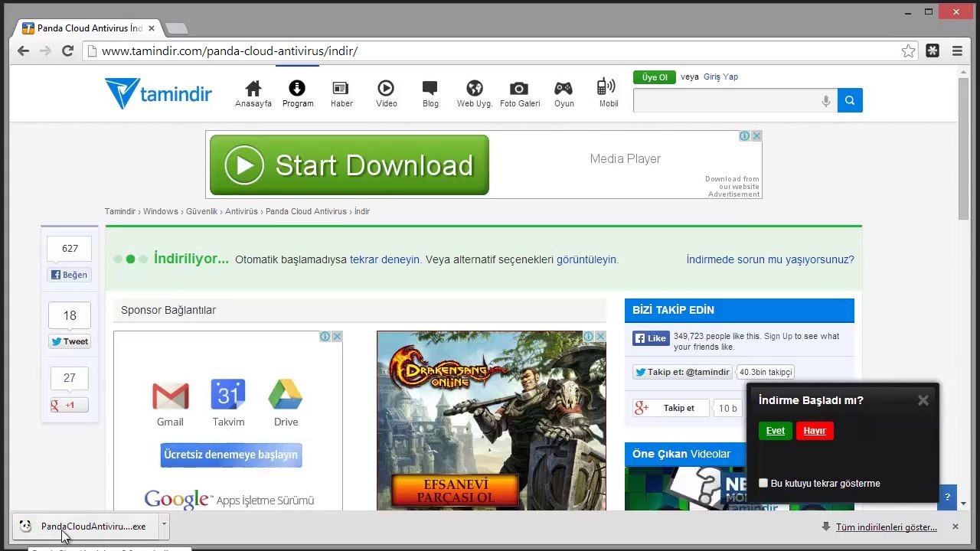Click Windows in the breadcrumb
This screenshot has height=551, width=980.
(161, 211)
